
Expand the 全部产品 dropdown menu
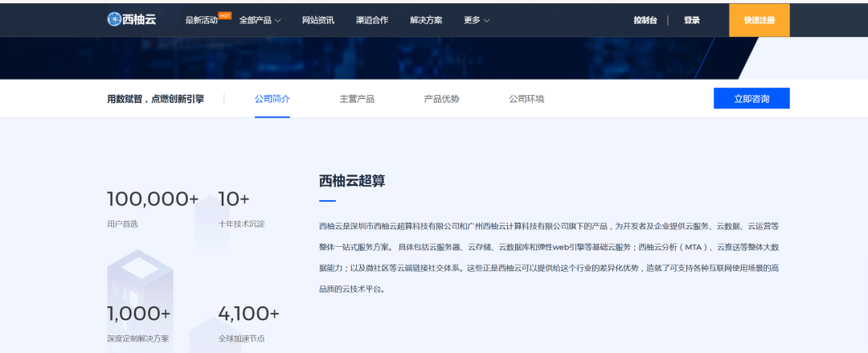260,20
